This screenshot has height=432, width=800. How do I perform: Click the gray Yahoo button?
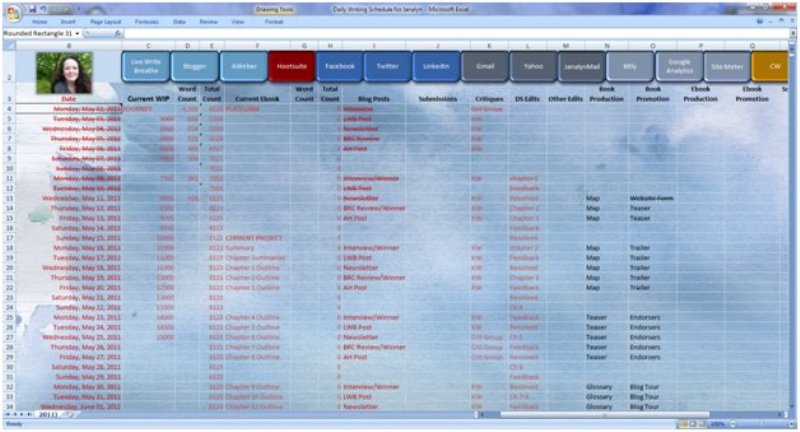[x=533, y=66]
